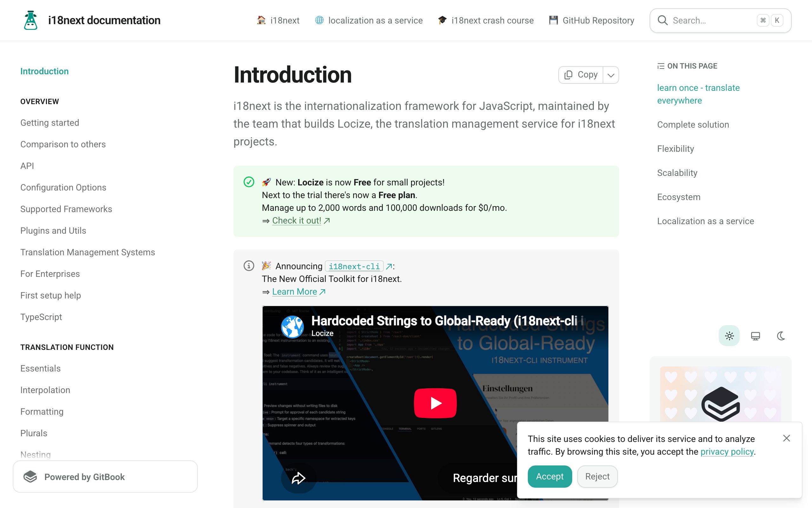Viewport: 812px width, 508px height.
Task: Jump to Flexibility section
Action: [675, 149]
